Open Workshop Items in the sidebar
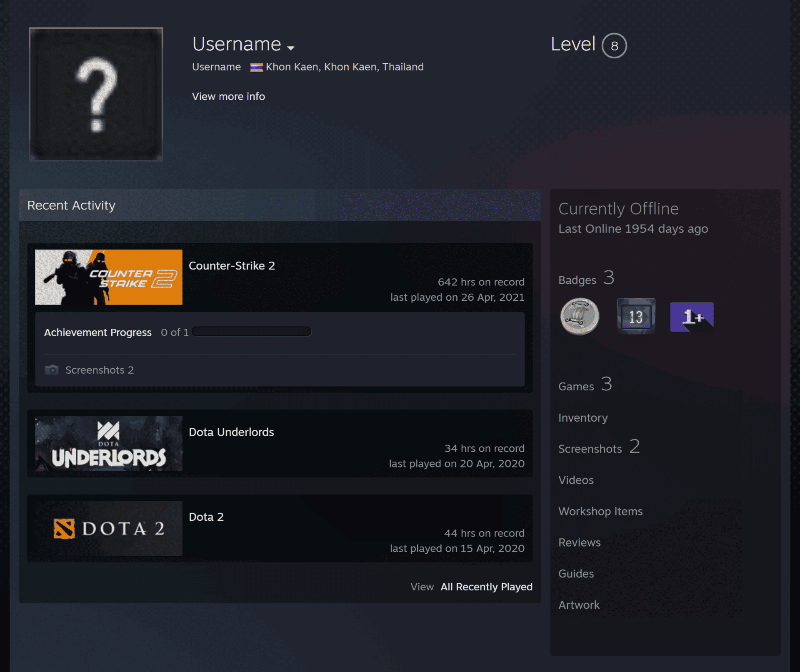800x672 pixels. (x=600, y=512)
